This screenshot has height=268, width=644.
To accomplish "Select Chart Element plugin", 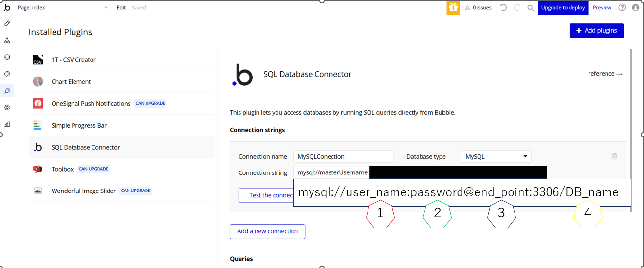I will (x=122, y=81).
